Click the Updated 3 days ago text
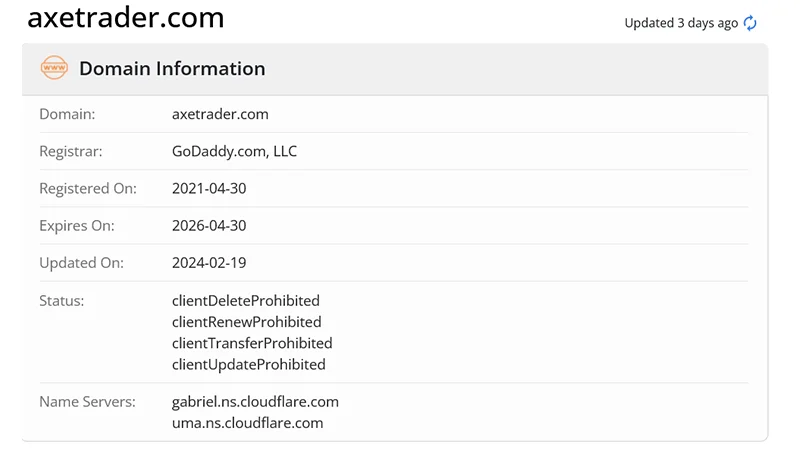Viewport: 800px width, 450px height. pos(681,23)
